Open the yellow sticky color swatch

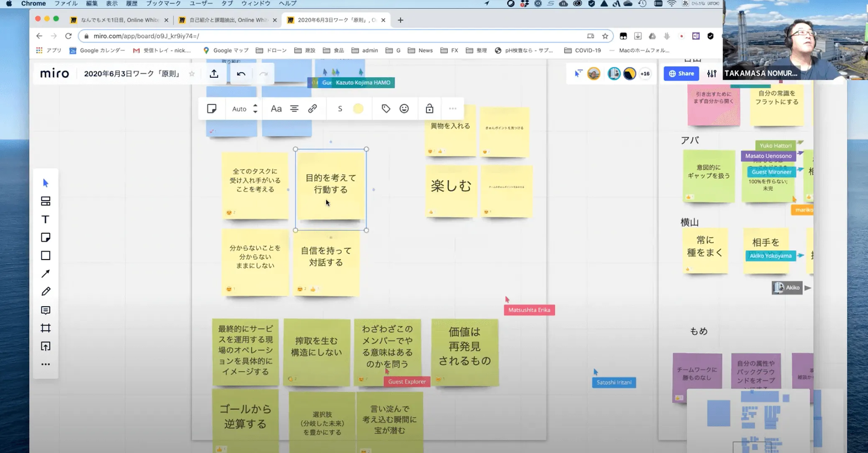tap(358, 109)
